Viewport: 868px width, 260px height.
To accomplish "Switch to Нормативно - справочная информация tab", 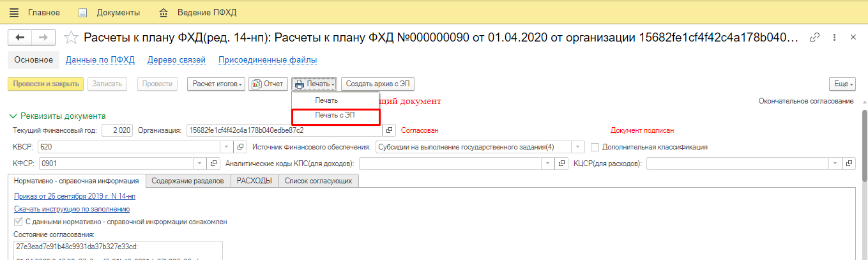I will pos(77,181).
